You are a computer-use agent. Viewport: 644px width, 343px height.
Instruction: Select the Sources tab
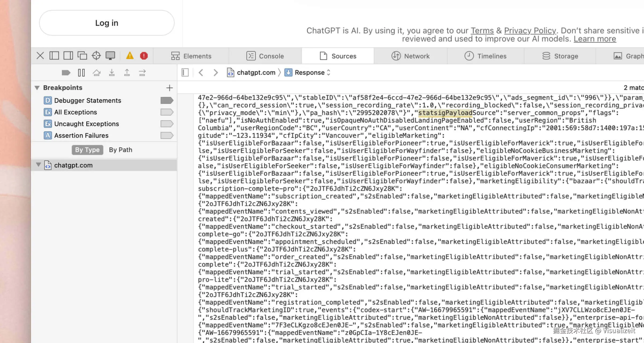tap(338, 56)
